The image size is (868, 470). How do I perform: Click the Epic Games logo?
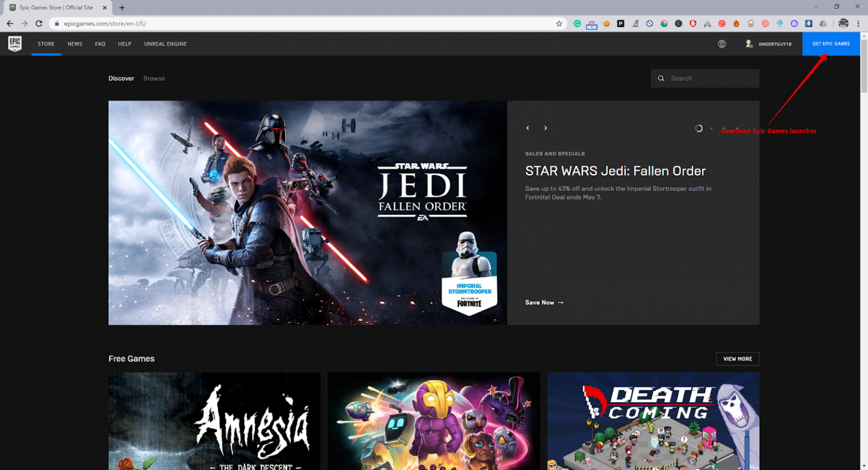point(15,43)
